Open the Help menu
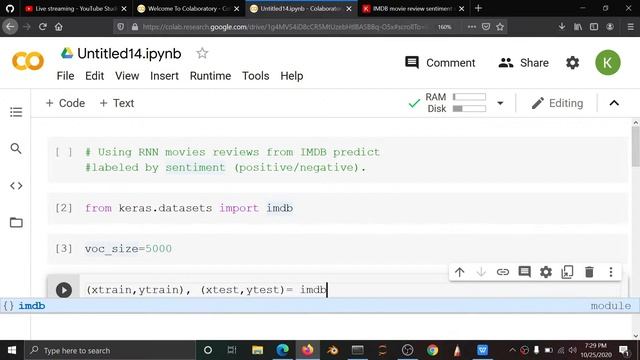 (291, 76)
